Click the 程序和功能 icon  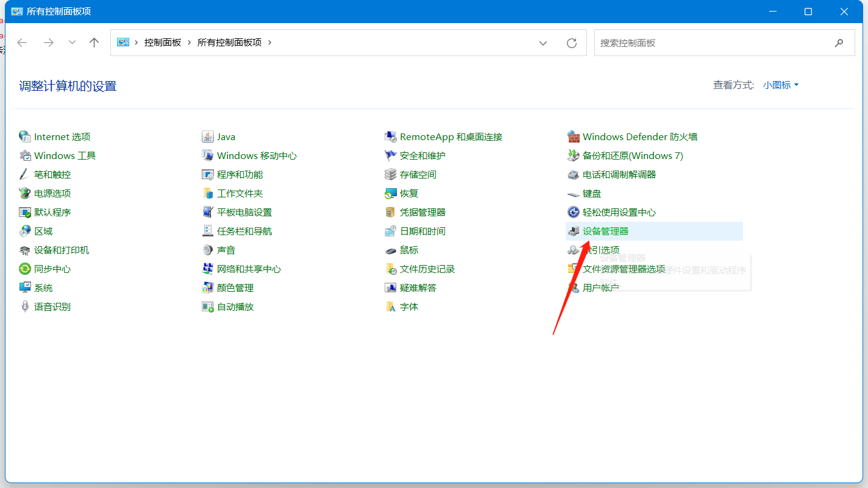click(207, 174)
